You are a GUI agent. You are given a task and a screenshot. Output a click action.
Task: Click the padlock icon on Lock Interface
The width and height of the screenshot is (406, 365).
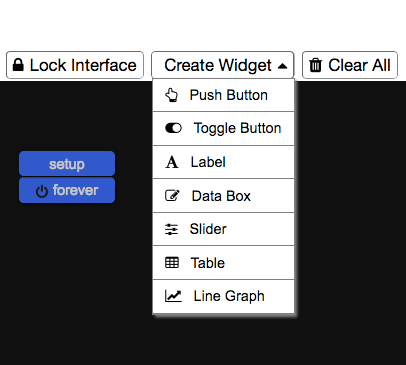coord(18,65)
